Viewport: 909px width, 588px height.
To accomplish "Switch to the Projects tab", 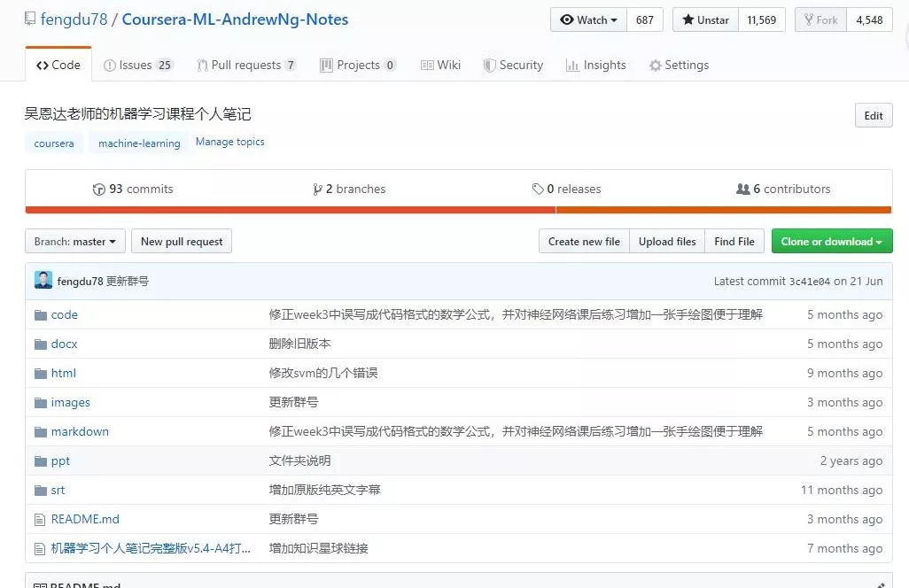I will 358,65.
